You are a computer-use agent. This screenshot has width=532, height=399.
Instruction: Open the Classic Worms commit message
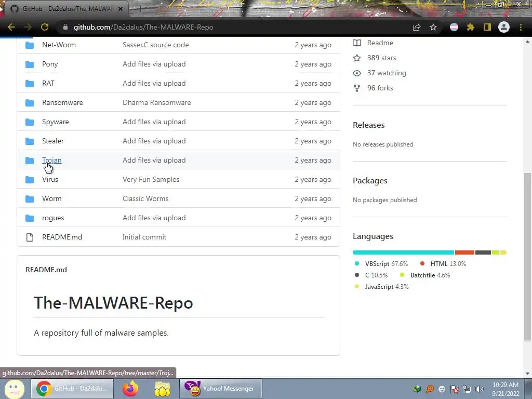145,198
